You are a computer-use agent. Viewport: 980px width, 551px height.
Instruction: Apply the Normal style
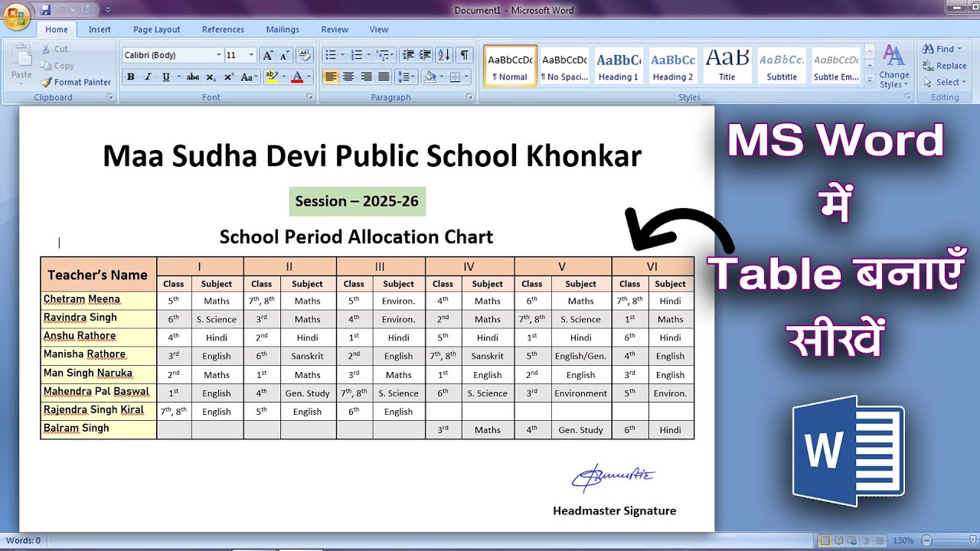pos(510,66)
